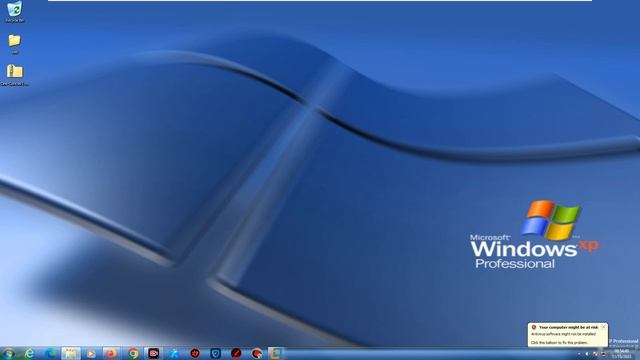
Task: Open the Recycle Bin on the desktop
Action: click(x=15, y=11)
